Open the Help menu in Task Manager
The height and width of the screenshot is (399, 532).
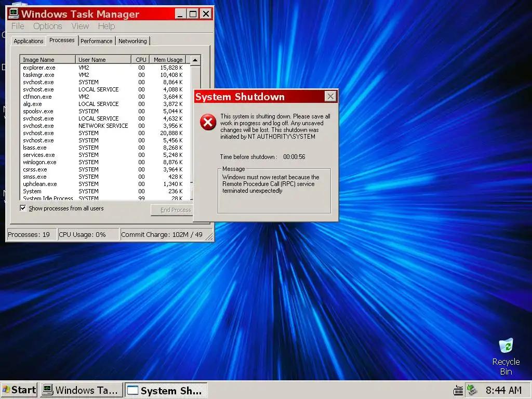(107, 26)
